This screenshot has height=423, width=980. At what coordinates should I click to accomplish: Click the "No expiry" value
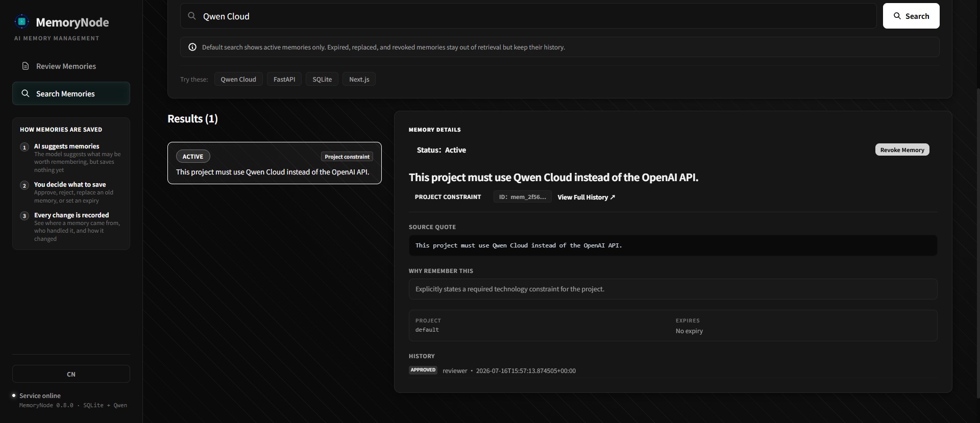pyautogui.click(x=689, y=331)
